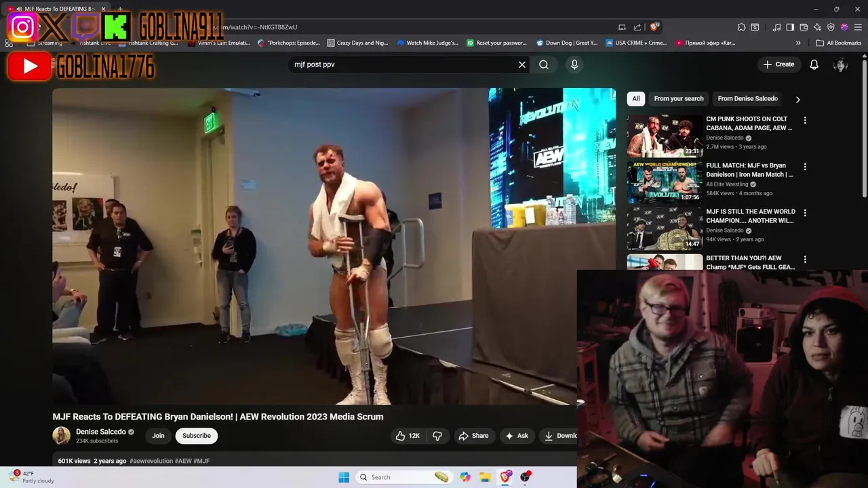Image resolution: width=868 pixels, height=488 pixels.
Task: Open the Copilot taskbar icon
Action: point(465,477)
